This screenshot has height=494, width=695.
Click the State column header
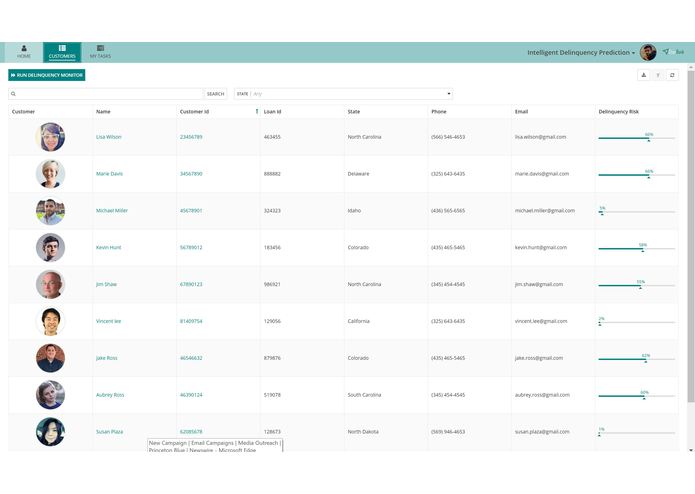pos(354,112)
